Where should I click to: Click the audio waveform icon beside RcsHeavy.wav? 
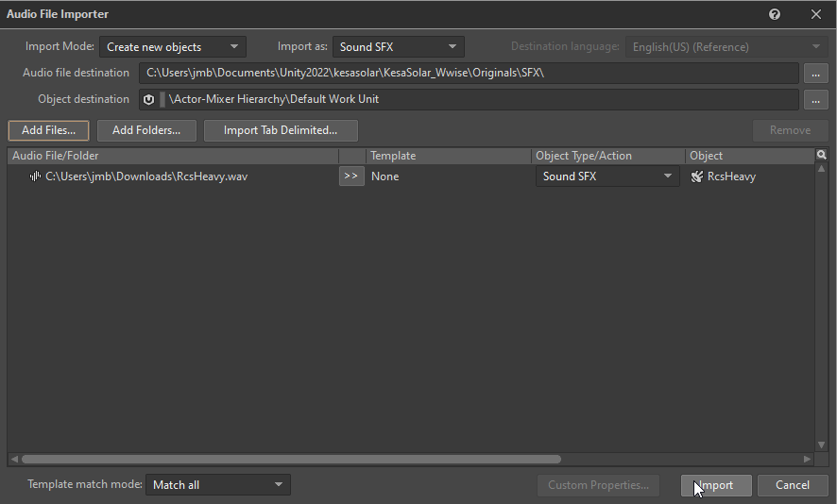click(x=35, y=176)
